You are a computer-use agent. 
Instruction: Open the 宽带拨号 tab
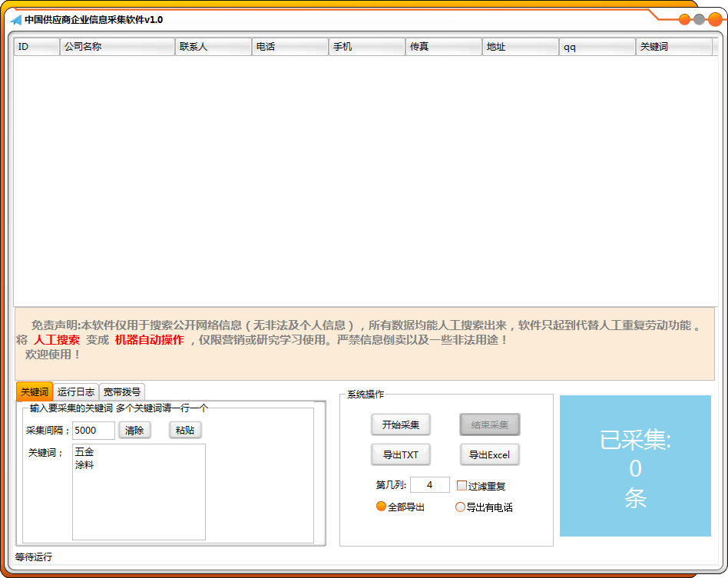coord(121,391)
